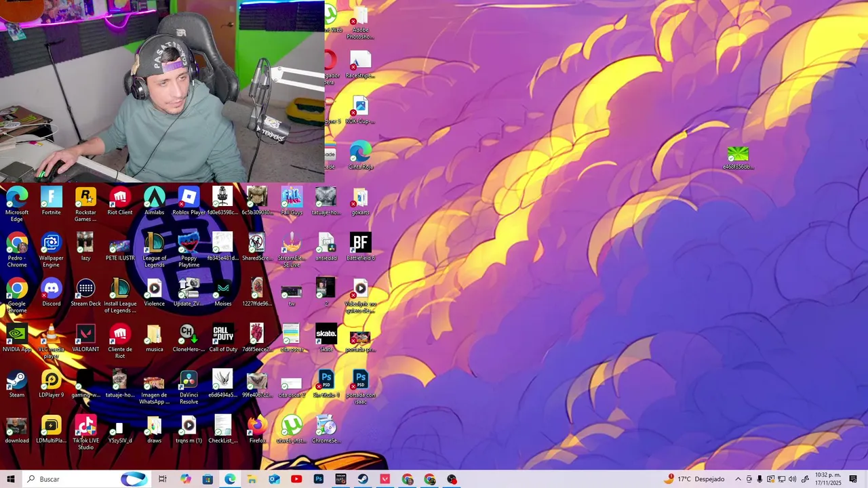Select the Adobe Photoshop file icon at top
Viewport: 868px width, 488px height.
tap(360, 22)
